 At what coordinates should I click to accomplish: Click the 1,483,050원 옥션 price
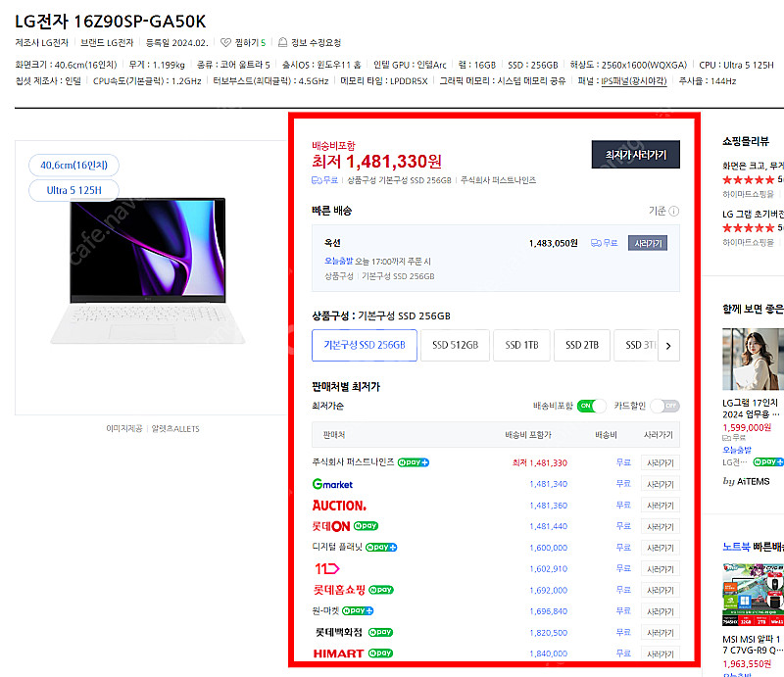pos(554,244)
